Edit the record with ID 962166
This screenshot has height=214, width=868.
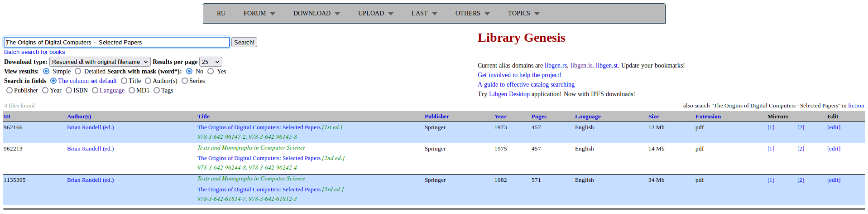pyautogui.click(x=834, y=127)
